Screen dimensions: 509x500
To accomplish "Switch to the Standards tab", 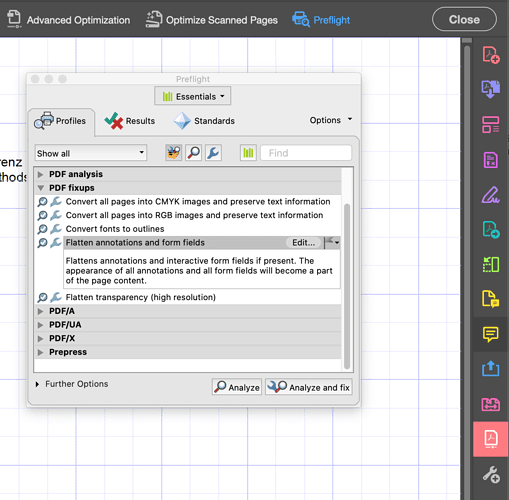I will [x=204, y=121].
